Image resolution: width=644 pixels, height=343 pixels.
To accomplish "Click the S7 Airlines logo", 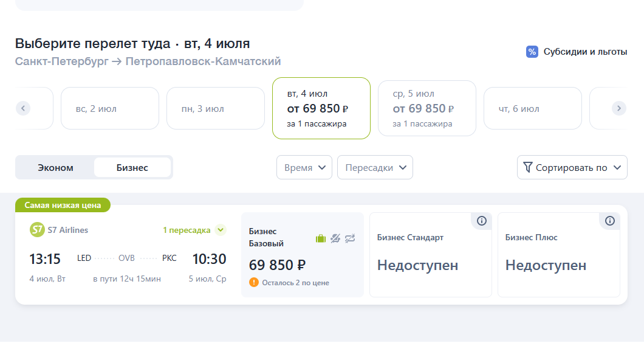I will tap(37, 230).
